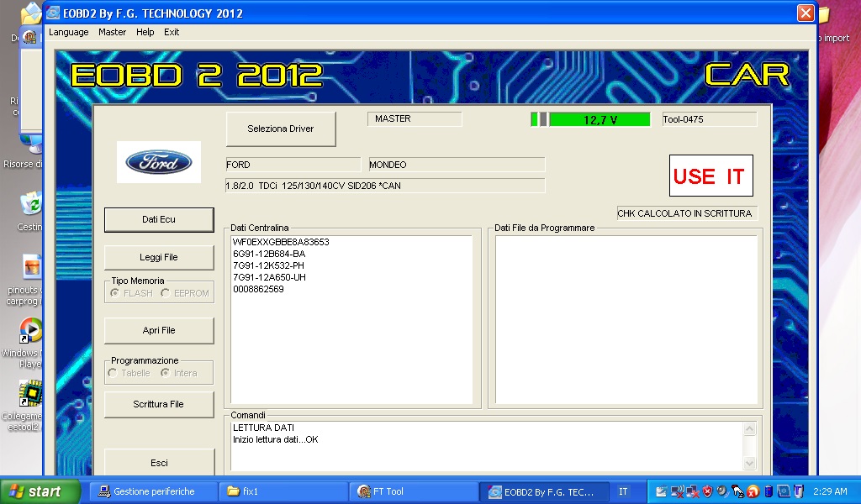Choose Tabelle programming radio option
Screen dimensions: 861x504
tap(113, 373)
